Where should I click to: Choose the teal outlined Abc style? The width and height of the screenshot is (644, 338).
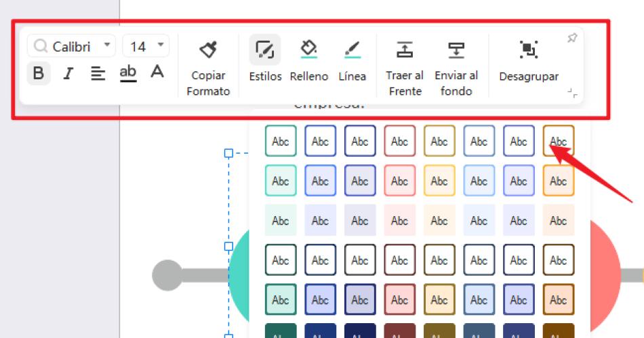[x=281, y=142]
